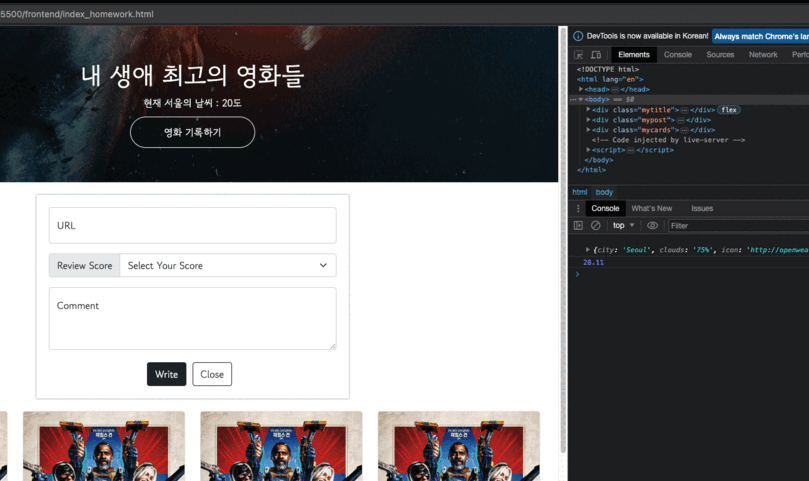This screenshot has height=481, width=809.
Task: Switch to the Elements tab
Action: 634,55
